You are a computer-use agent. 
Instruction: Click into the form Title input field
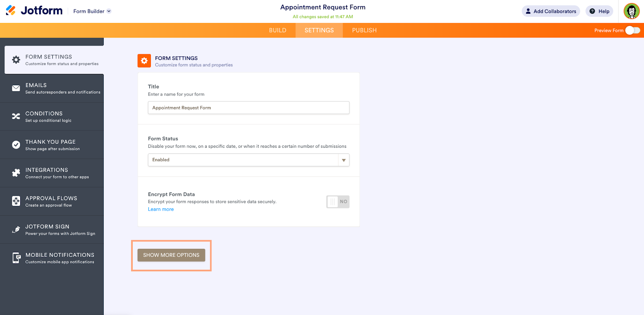click(x=249, y=108)
